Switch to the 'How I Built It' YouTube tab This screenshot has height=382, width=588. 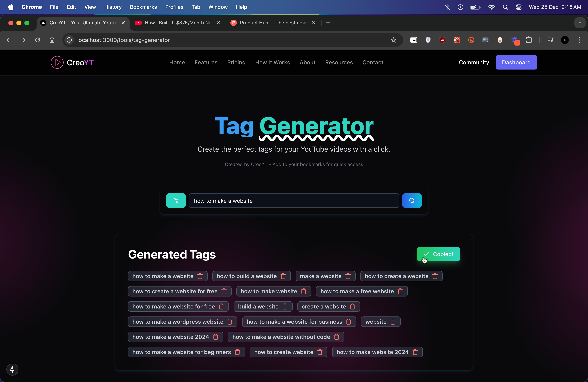coord(178,23)
